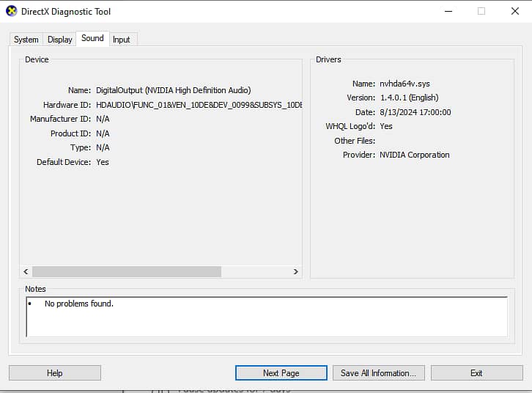The height and width of the screenshot is (393, 532).
Task: Click the horizontal scrollbar thumb in Device panel
Action: pos(127,271)
